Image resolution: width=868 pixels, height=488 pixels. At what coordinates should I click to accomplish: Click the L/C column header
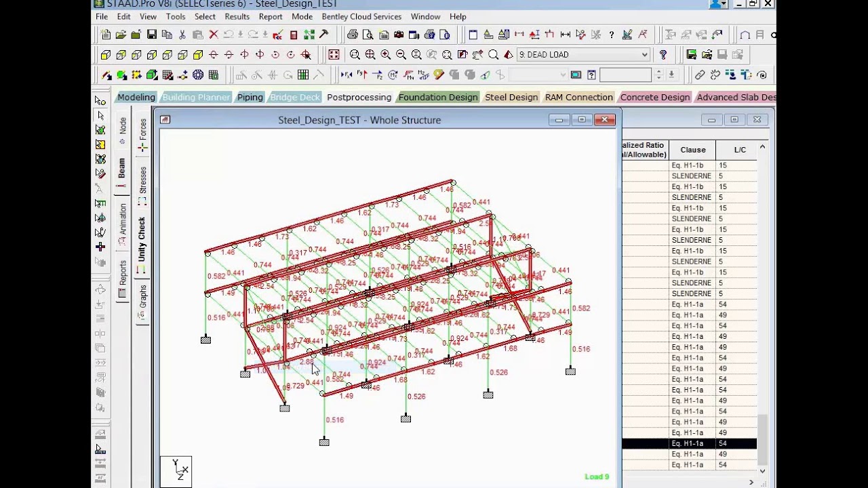pyautogui.click(x=740, y=150)
